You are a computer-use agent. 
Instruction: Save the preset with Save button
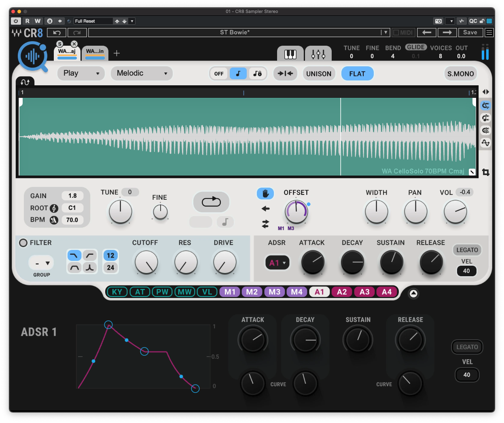(x=470, y=32)
